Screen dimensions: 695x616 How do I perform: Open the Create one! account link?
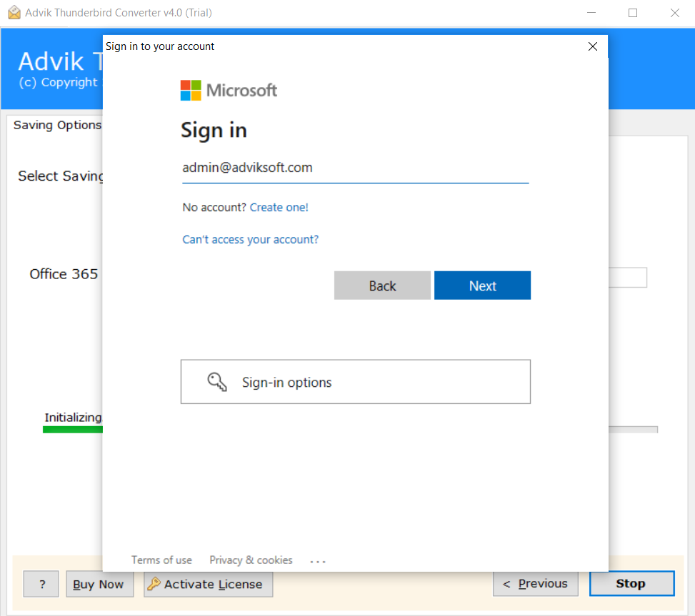click(x=279, y=207)
